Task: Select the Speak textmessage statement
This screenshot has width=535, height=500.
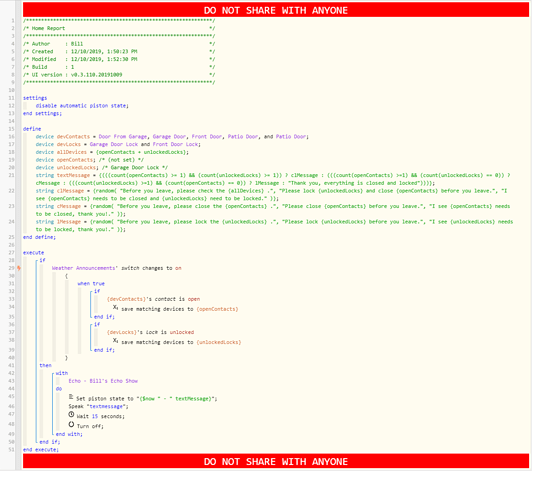Action: point(98,406)
